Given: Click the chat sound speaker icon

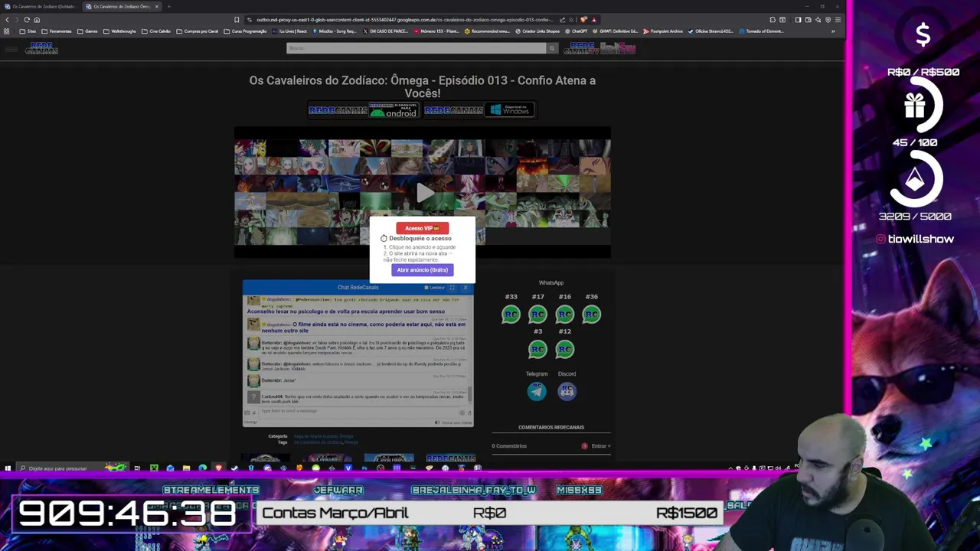Looking at the screenshot, I should [x=437, y=422].
